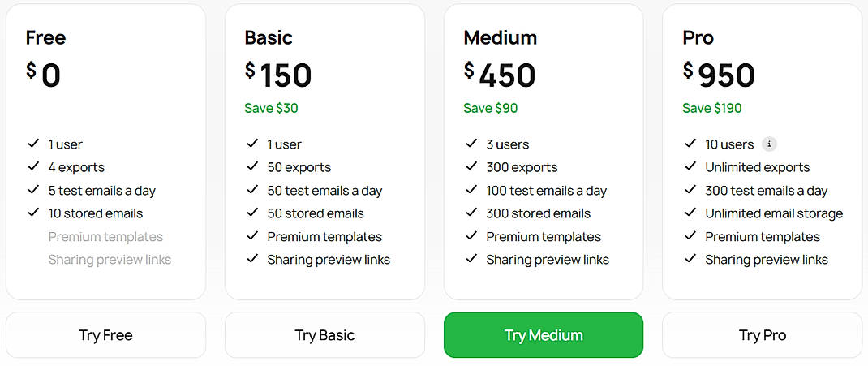Select the Medium plan $450 price

point(500,75)
